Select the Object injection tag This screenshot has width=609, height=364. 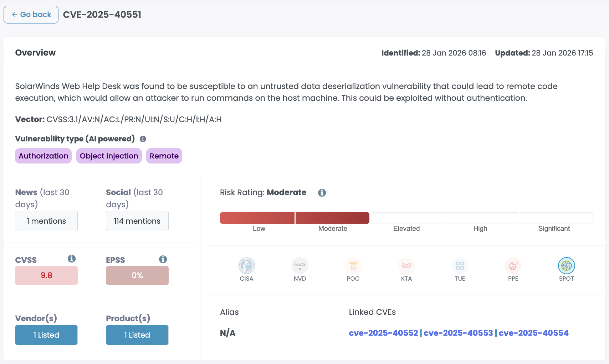(x=109, y=156)
